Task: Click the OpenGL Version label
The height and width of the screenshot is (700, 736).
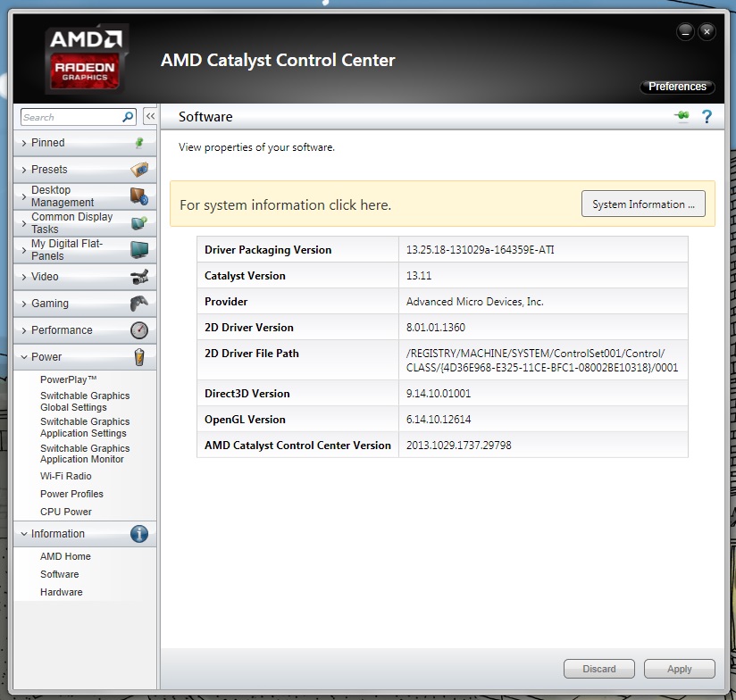Action: (x=245, y=420)
